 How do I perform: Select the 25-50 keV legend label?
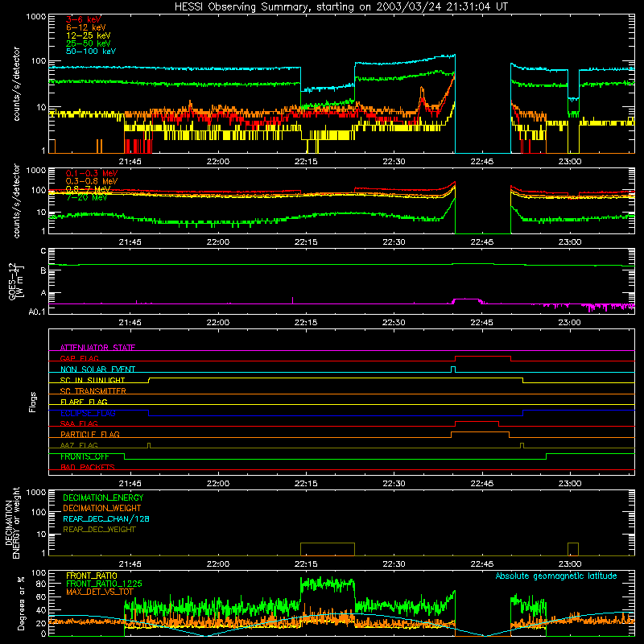(x=89, y=43)
